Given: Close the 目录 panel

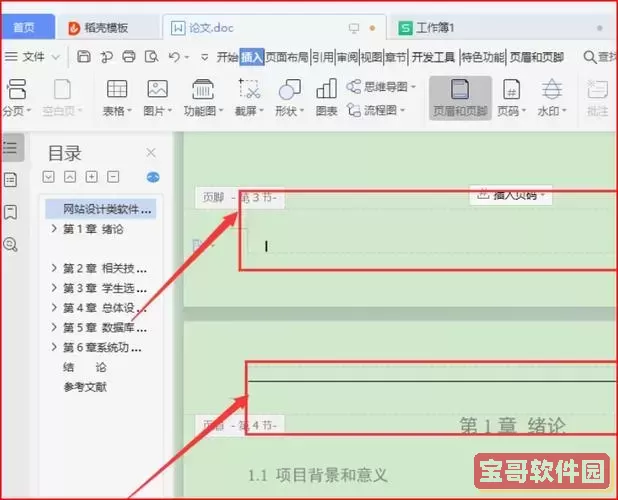Looking at the screenshot, I should pyautogui.click(x=151, y=152).
